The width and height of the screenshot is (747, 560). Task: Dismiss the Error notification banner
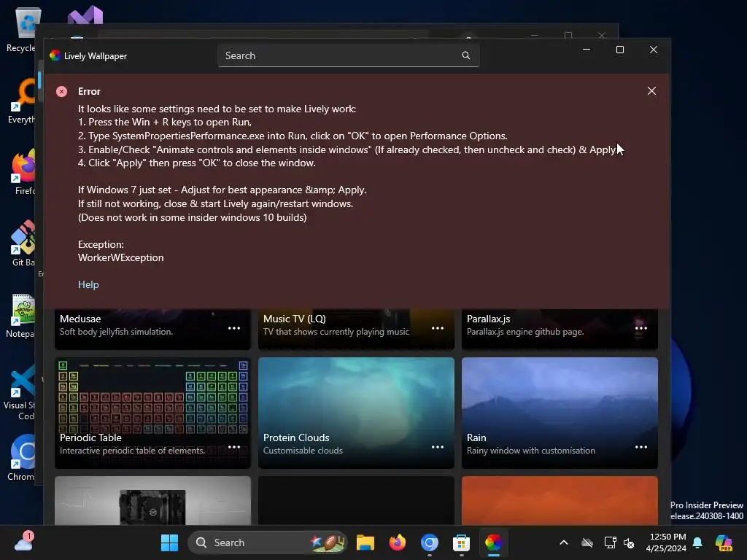pyautogui.click(x=651, y=91)
